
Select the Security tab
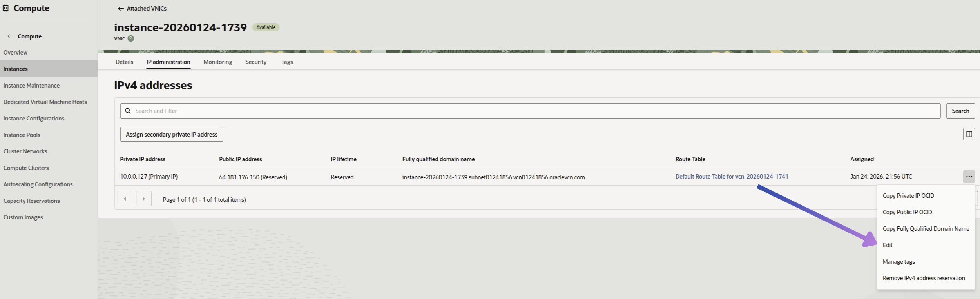[x=255, y=62]
